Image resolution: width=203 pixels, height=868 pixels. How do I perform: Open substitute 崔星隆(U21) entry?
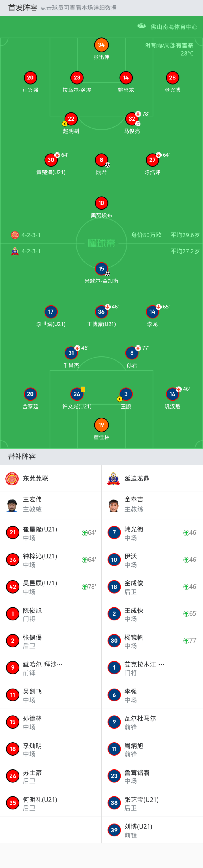50,533
